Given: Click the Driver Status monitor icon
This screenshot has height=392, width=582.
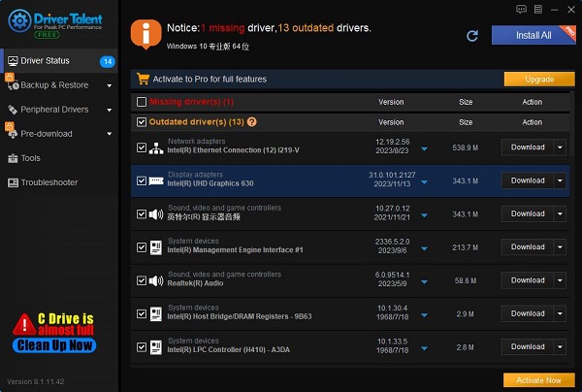Looking at the screenshot, I should click(13, 61).
